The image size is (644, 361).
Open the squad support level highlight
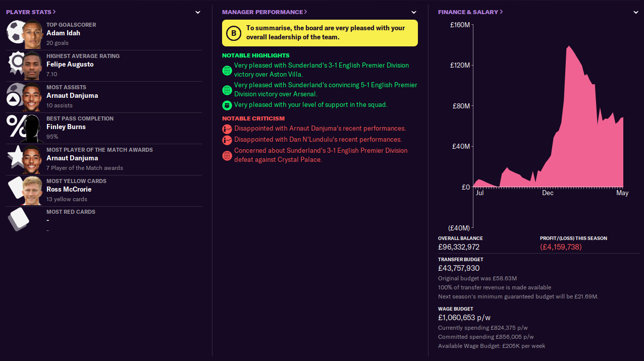311,105
